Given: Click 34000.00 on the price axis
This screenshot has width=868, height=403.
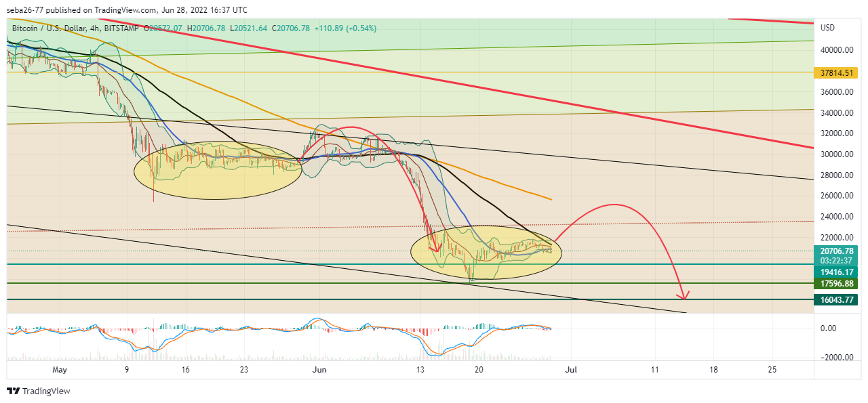Looking at the screenshot, I should (x=836, y=113).
